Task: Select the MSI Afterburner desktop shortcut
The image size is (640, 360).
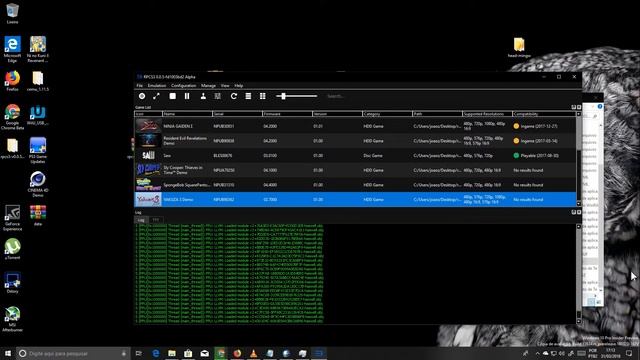Action: click(x=12, y=319)
